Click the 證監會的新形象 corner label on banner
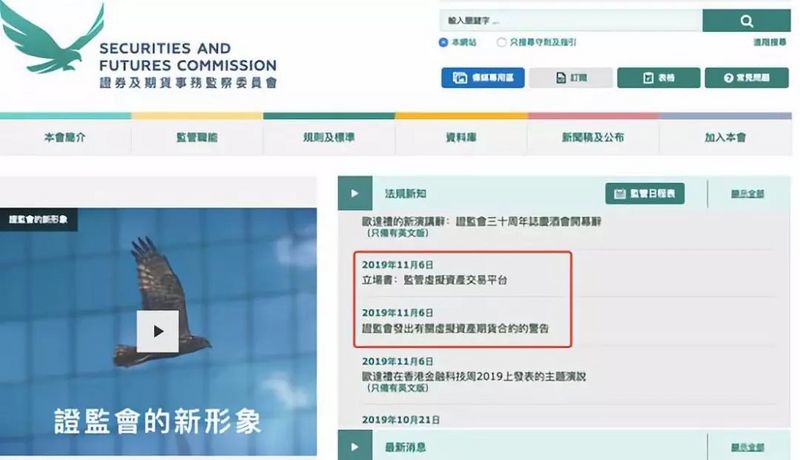This screenshot has height=460, width=800. pos(38,219)
